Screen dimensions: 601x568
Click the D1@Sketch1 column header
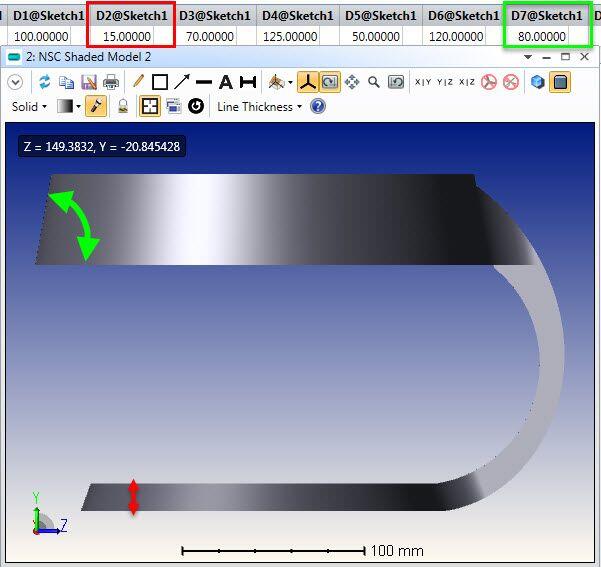tap(48, 16)
